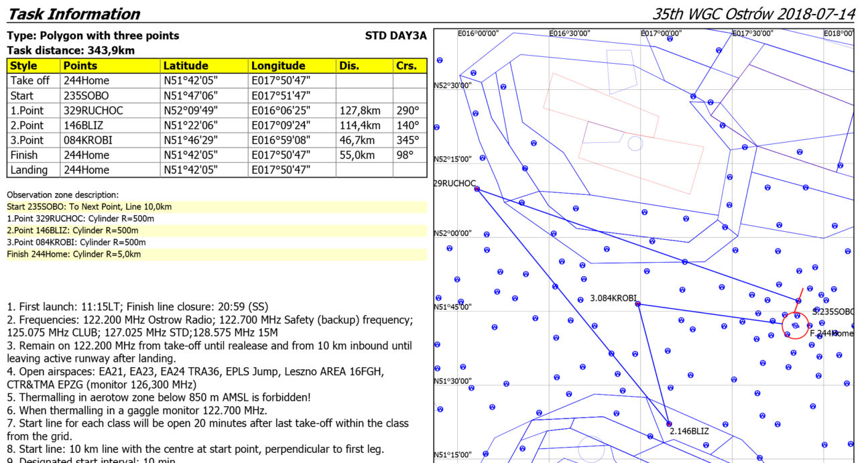Click the Task Information heading
The image size is (868, 463).
[x=74, y=14]
